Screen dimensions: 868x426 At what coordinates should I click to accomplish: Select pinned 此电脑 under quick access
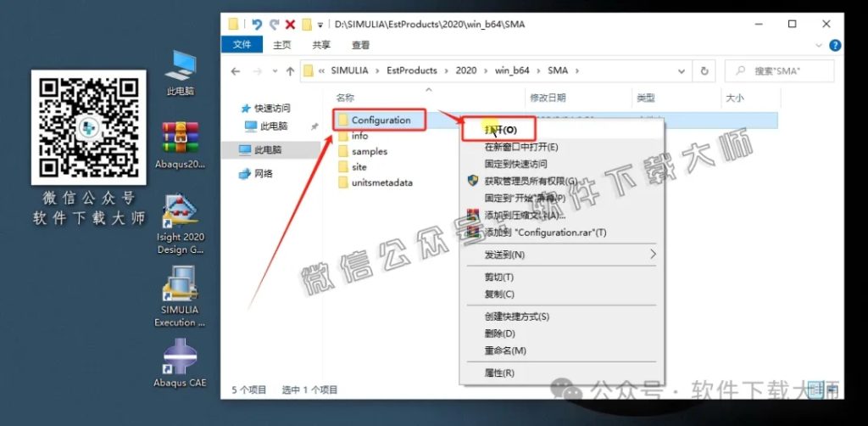coord(265,126)
